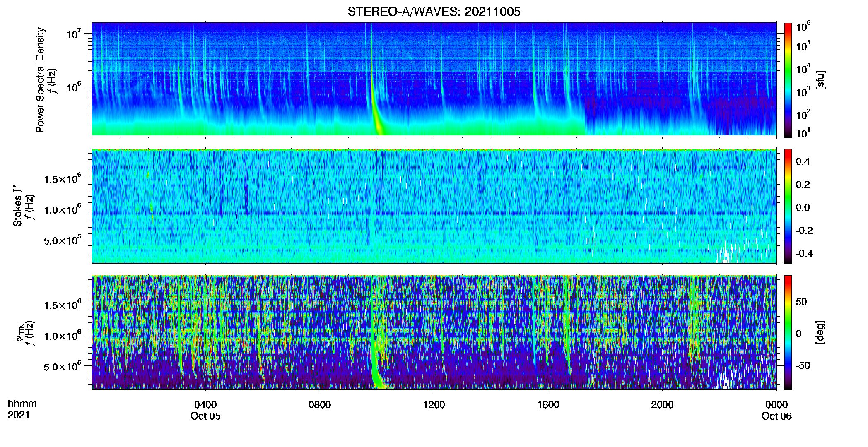Click the 1600 time tick label

548,404
